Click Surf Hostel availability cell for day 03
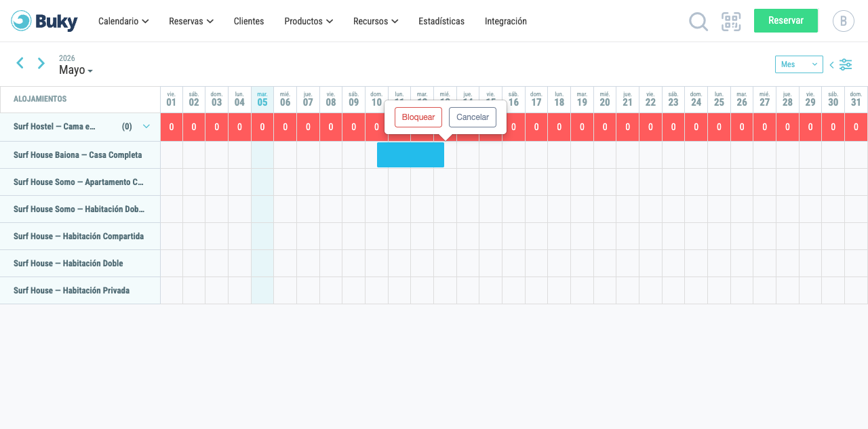This screenshot has height=429, width=868. coord(217,127)
